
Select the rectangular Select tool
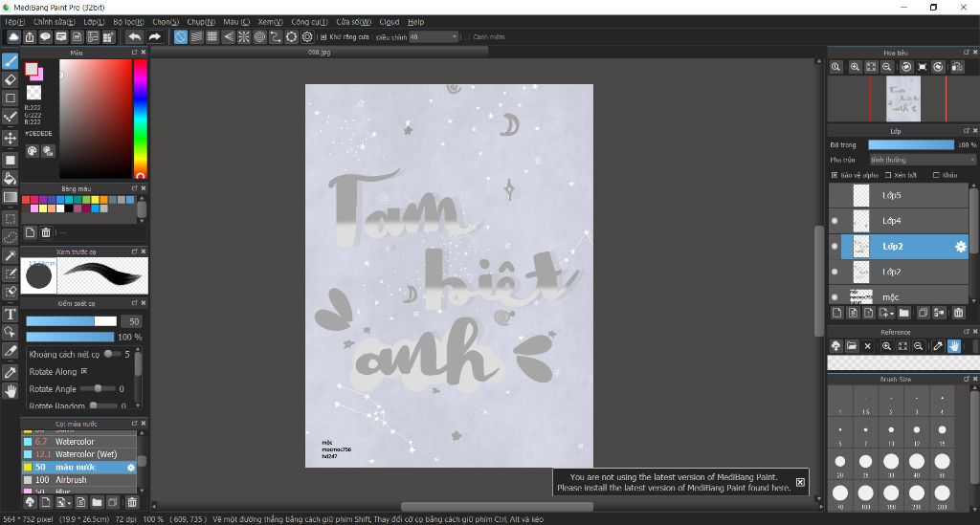10,218
